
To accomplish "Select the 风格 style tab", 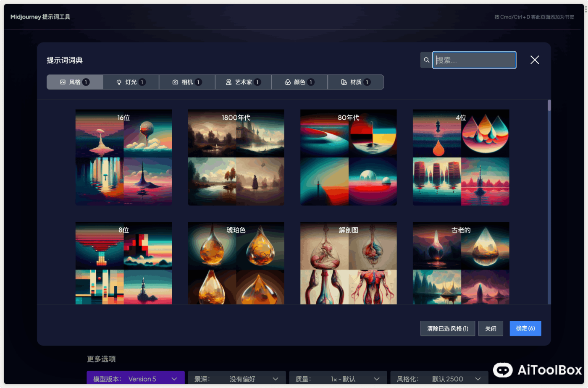I will [75, 82].
